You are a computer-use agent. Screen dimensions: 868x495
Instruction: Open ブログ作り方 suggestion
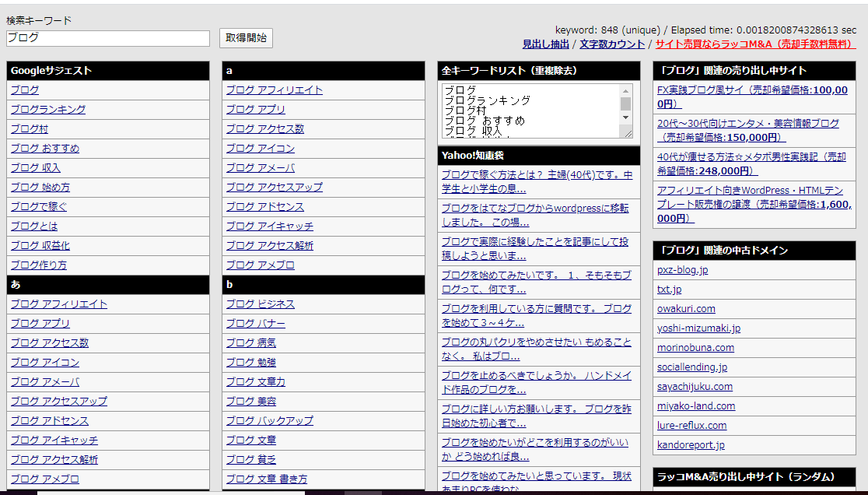(x=39, y=265)
